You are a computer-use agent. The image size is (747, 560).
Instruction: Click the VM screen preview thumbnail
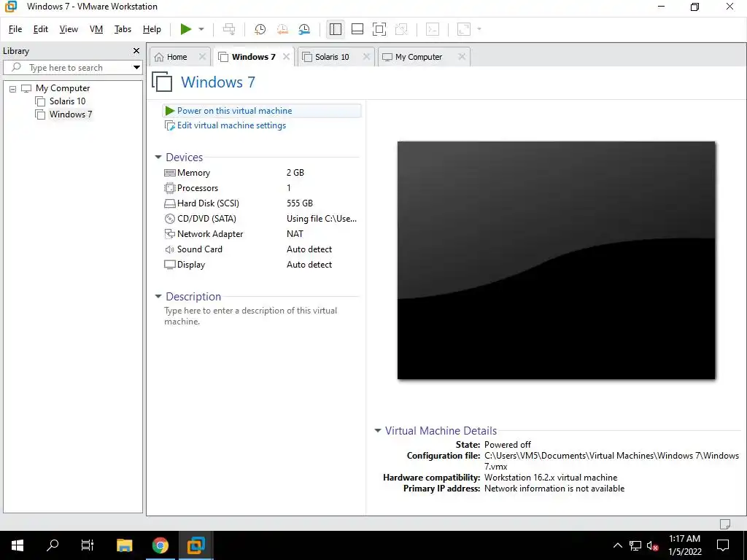tap(556, 260)
